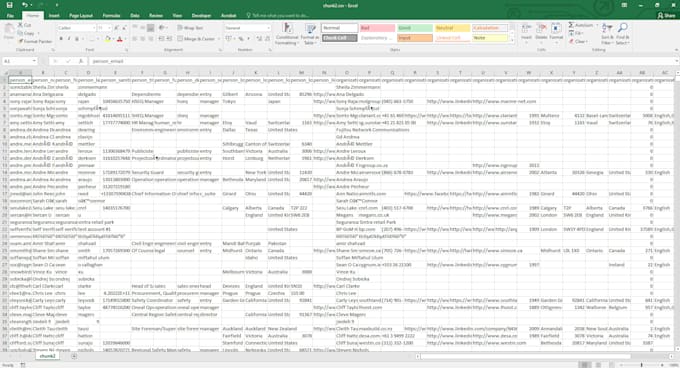Click Increase Decimal icon
680x368 pixels.
(x=259, y=39)
